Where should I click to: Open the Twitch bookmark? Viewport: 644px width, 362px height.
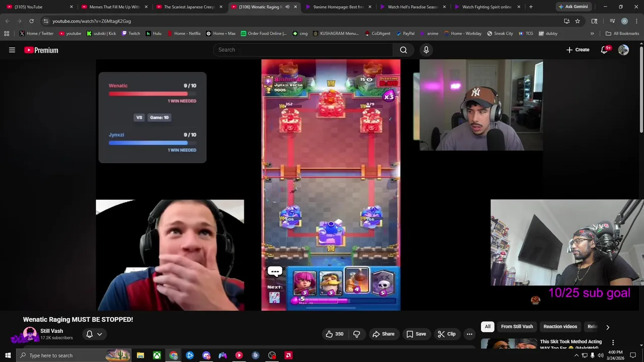[130, 34]
